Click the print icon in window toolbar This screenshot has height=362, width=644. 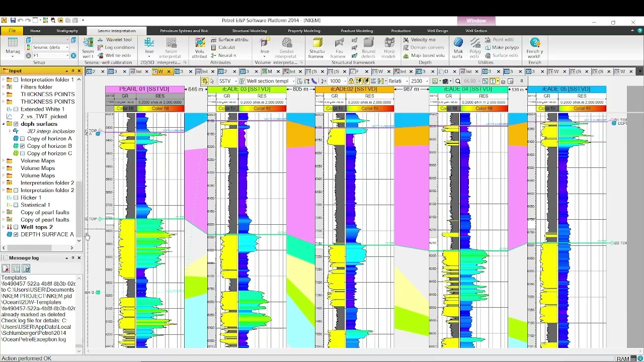[503, 81]
